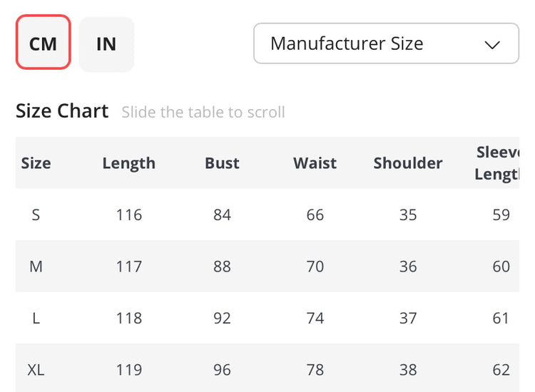This screenshot has width=535, height=392.
Task: Click the dropdown chevron arrow
Action: click(492, 44)
